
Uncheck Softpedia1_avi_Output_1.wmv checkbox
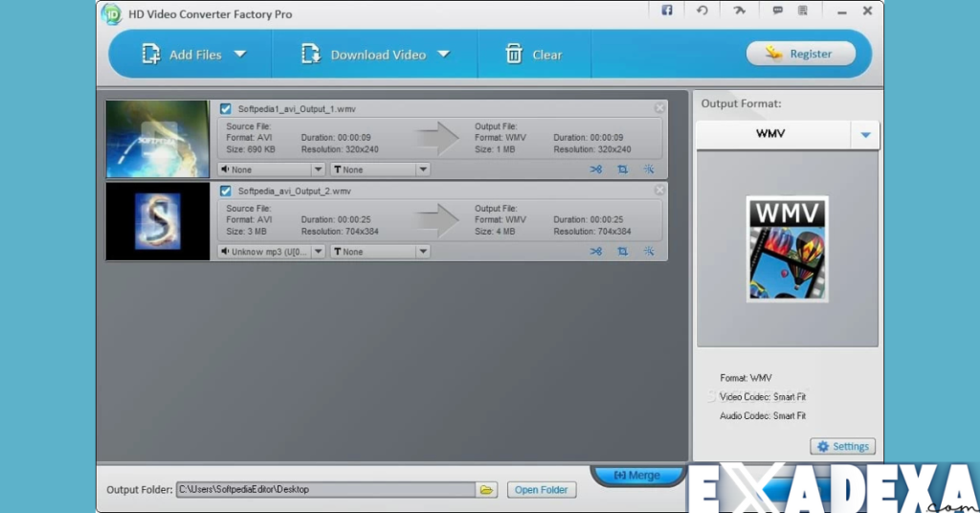(226, 109)
